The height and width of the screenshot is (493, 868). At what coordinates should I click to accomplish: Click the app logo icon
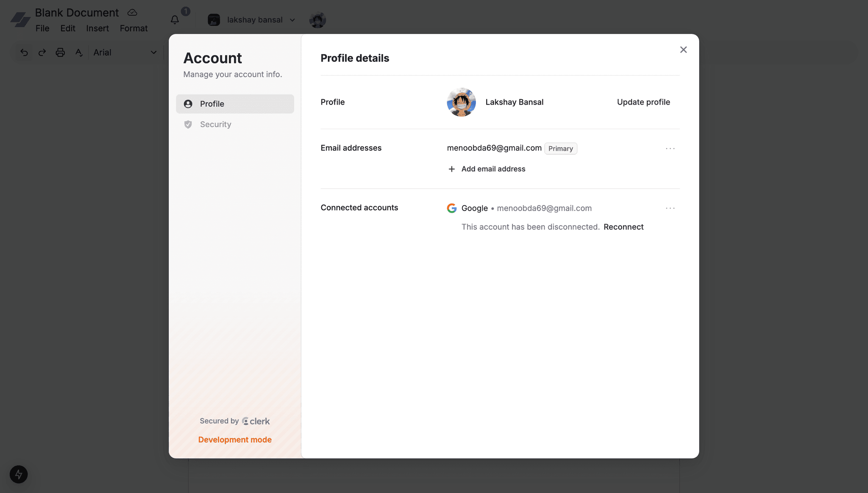[20, 19]
